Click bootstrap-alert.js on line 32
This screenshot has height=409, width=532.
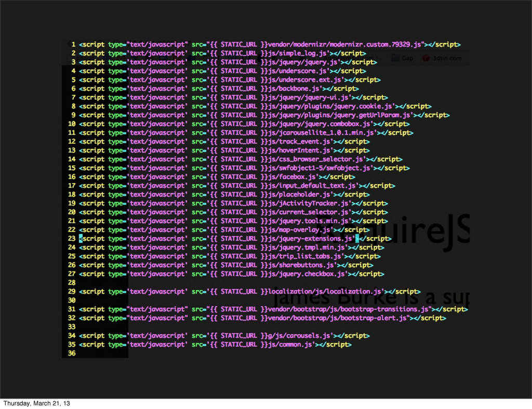coord(374,318)
